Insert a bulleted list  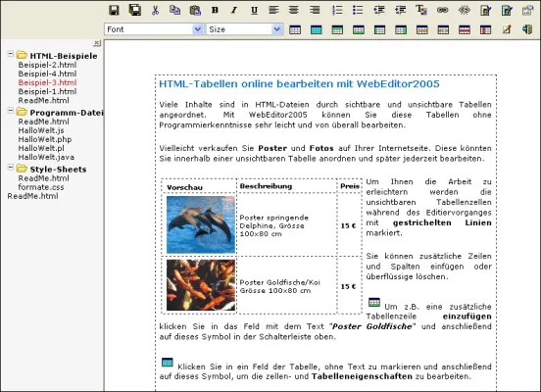pyautogui.click(x=358, y=10)
